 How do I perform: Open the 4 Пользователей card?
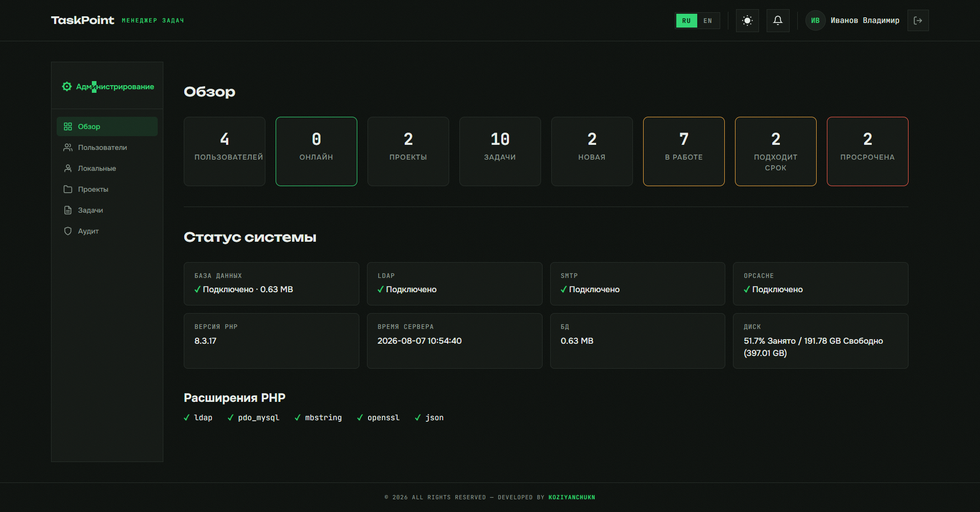coord(225,151)
